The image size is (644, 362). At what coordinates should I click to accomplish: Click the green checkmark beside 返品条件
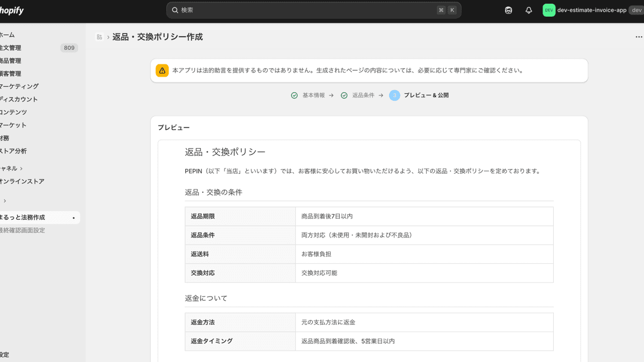(344, 95)
